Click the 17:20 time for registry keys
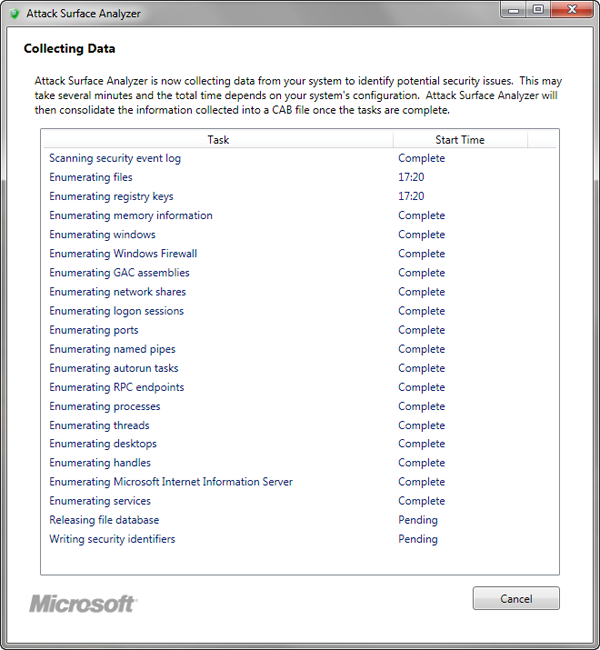Image resolution: width=600 pixels, height=650 pixels. pyautogui.click(x=411, y=196)
